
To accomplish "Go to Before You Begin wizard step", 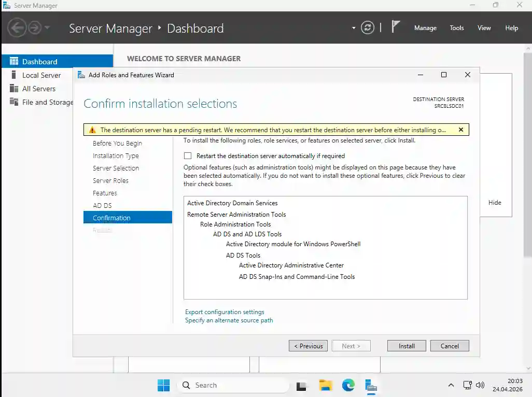I will (117, 143).
